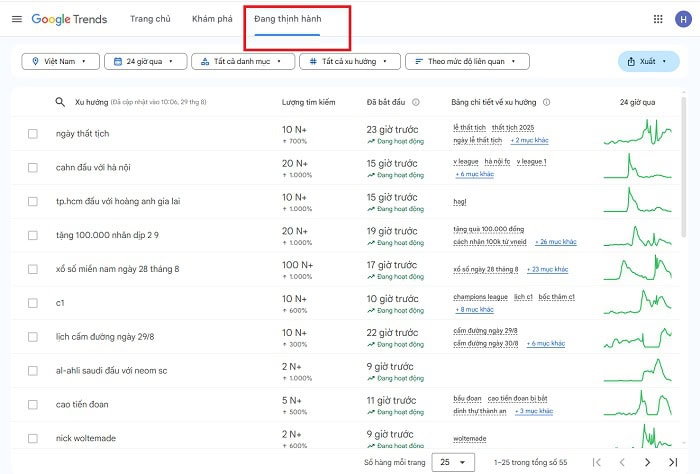Expand the 24 giờ qua time filter
The height and width of the screenshot is (474, 700).
click(x=144, y=62)
